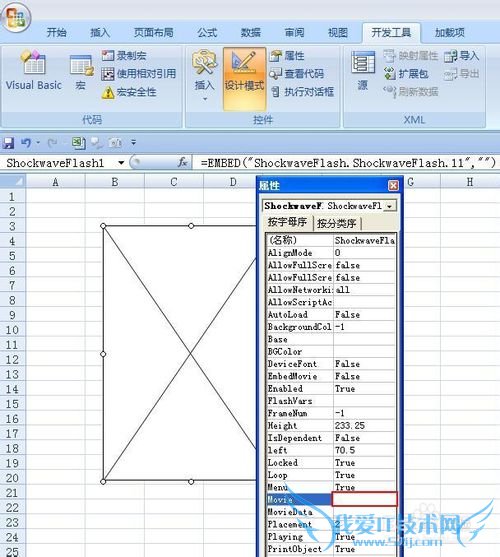Switch to the 开始 (Home) tab
Screen dimensions: 500x557
(56, 33)
